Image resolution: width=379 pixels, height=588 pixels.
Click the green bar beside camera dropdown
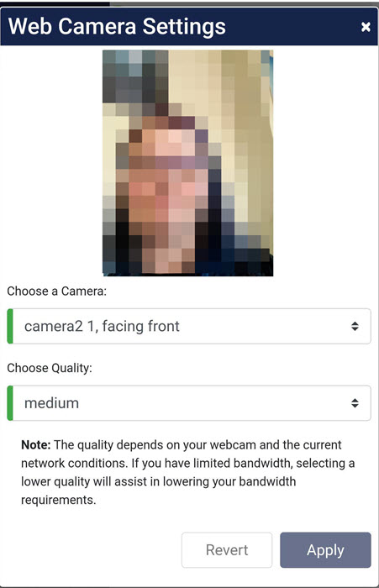click(x=10, y=326)
